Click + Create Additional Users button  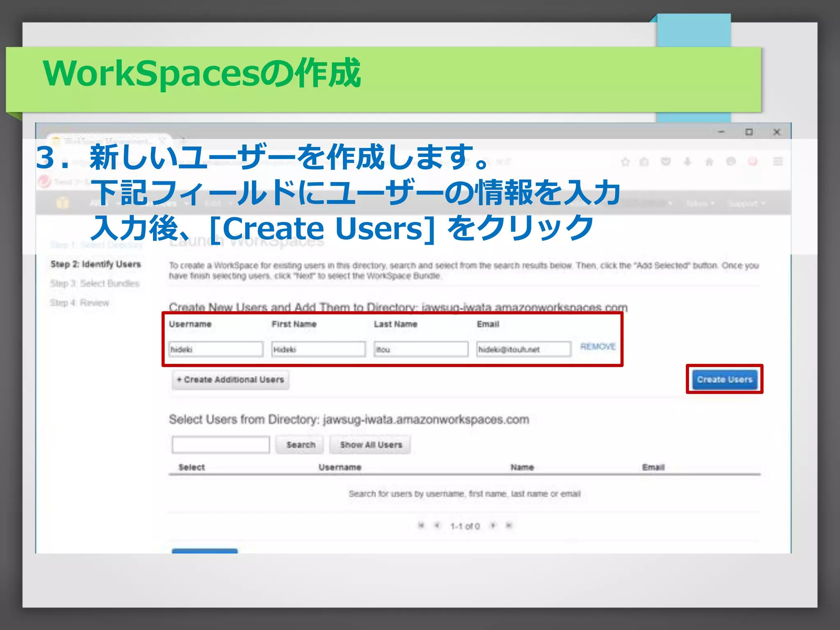(231, 380)
